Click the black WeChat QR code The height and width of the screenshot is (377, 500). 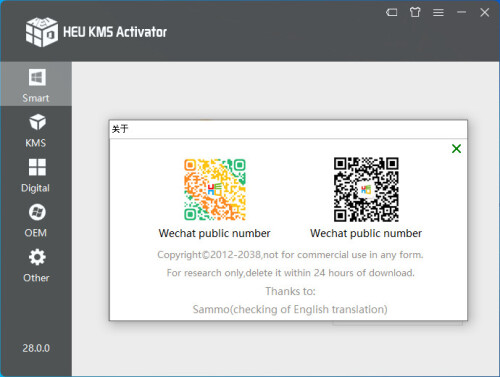point(366,189)
